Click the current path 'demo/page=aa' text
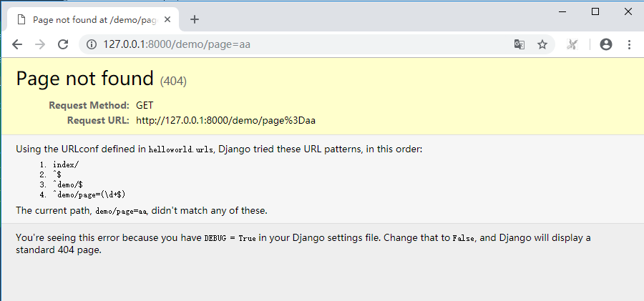 point(121,212)
